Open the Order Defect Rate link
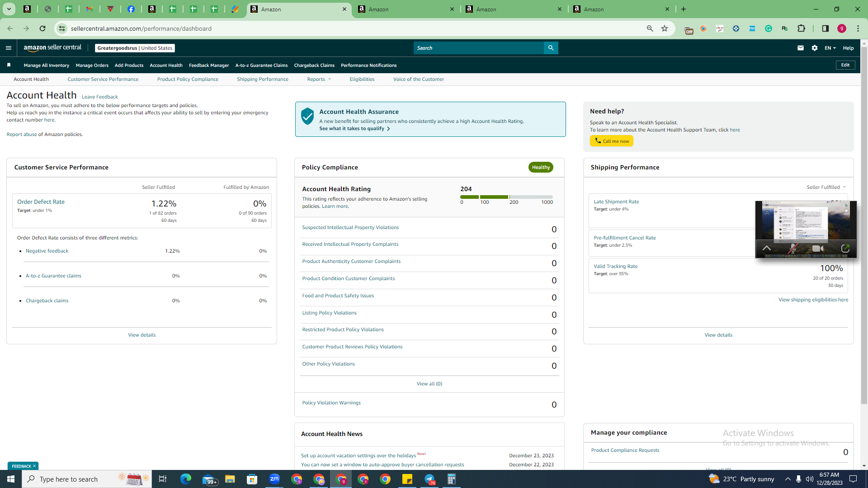This screenshot has height=488, width=868. pyautogui.click(x=41, y=202)
